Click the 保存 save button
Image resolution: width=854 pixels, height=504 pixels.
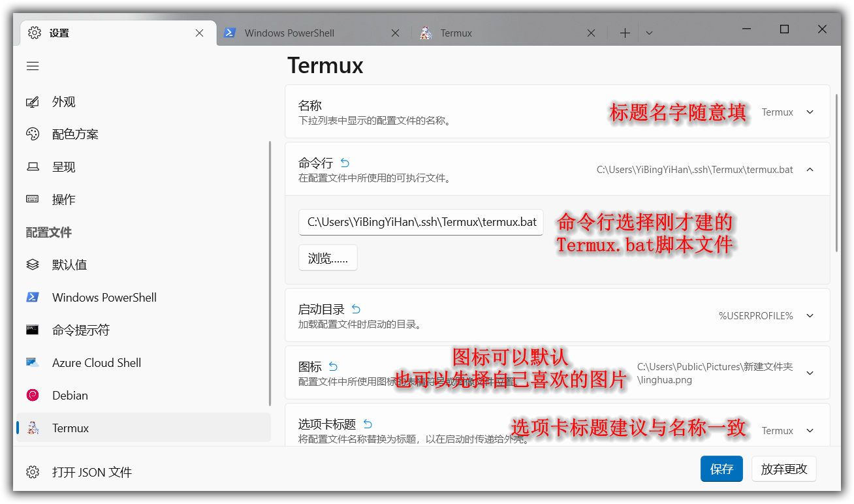click(721, 469)
